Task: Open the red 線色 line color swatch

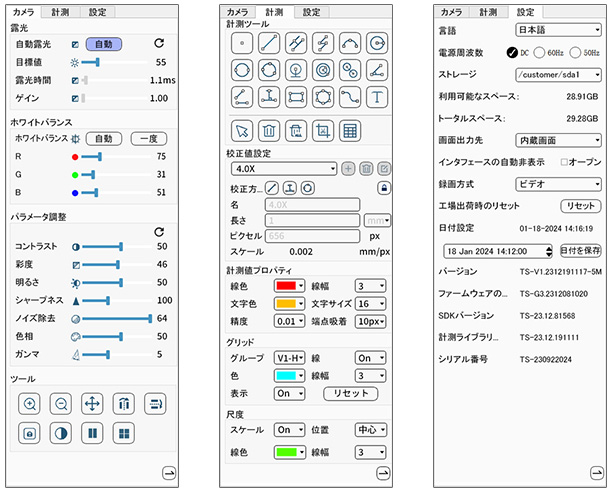Action: 290,285
